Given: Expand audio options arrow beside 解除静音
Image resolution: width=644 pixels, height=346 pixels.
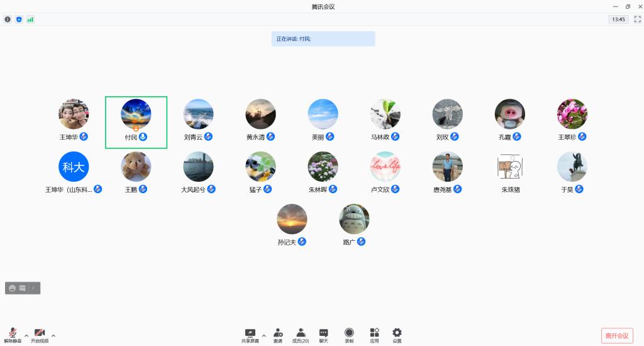Looking at the screenshot, I should tap(26, 335).
